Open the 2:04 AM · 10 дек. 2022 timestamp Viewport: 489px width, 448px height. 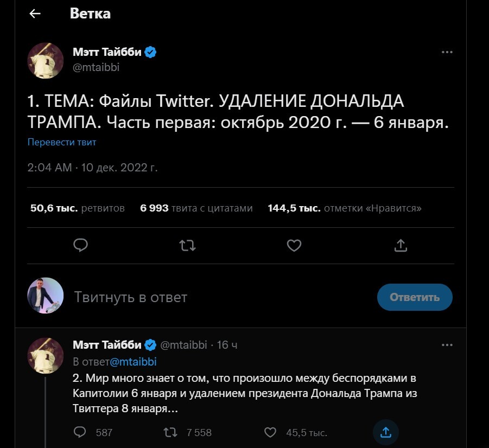92,168
